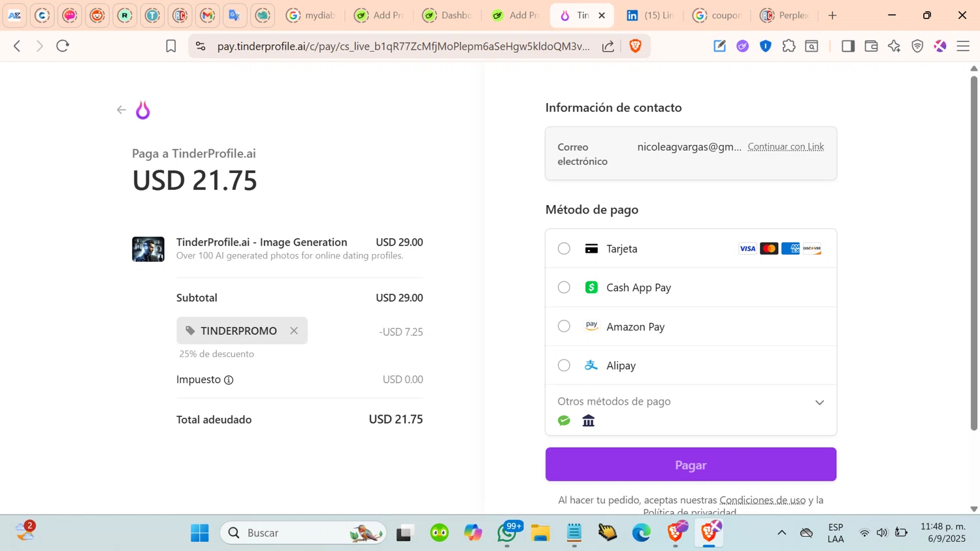Click the 25% de descuento text
980x551 pixels.
pos(217,354)
